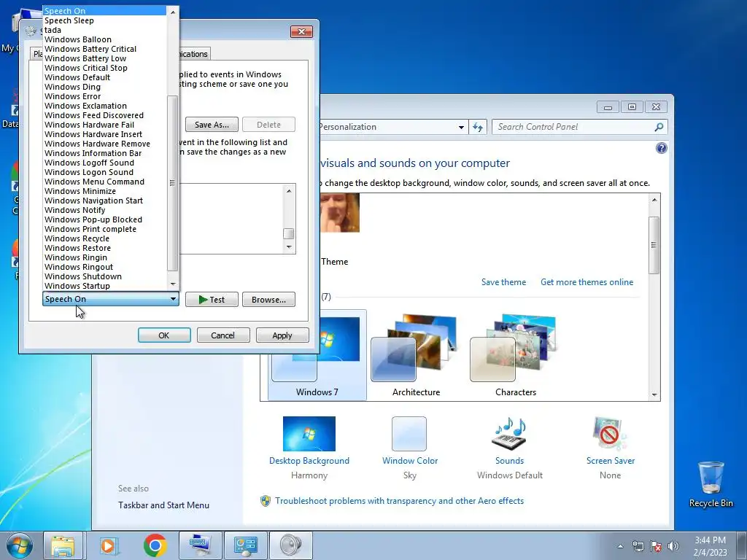Choose Windows Exclamation sound
Screen dimensions: 747x560
(105, 106)
